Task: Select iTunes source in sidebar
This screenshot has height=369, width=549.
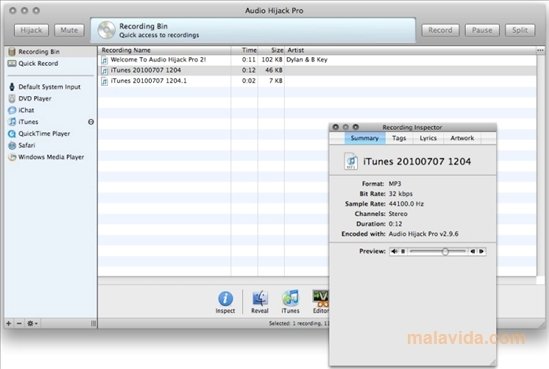Action: [51, 122]
